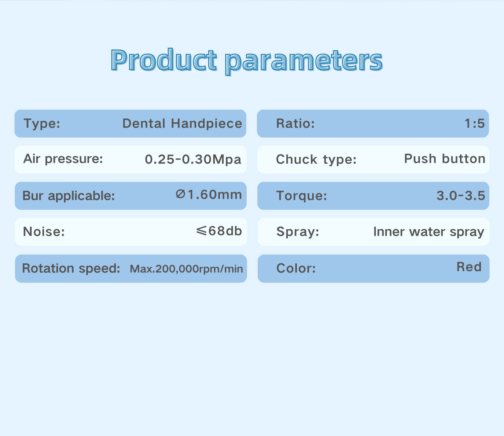This screenshot has width=504, height=436.
Task: Select the Ø1.60mm diameter value
Action: 209,194
